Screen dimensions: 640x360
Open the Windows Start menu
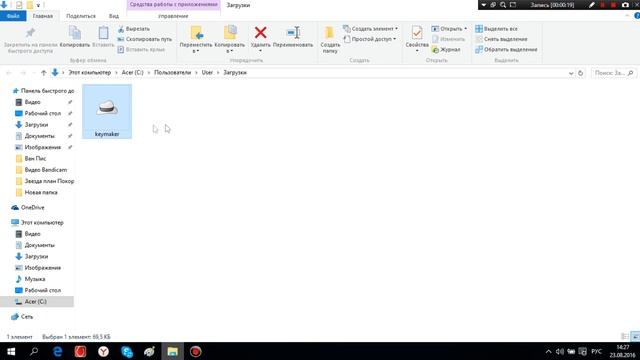click(11, 351)
